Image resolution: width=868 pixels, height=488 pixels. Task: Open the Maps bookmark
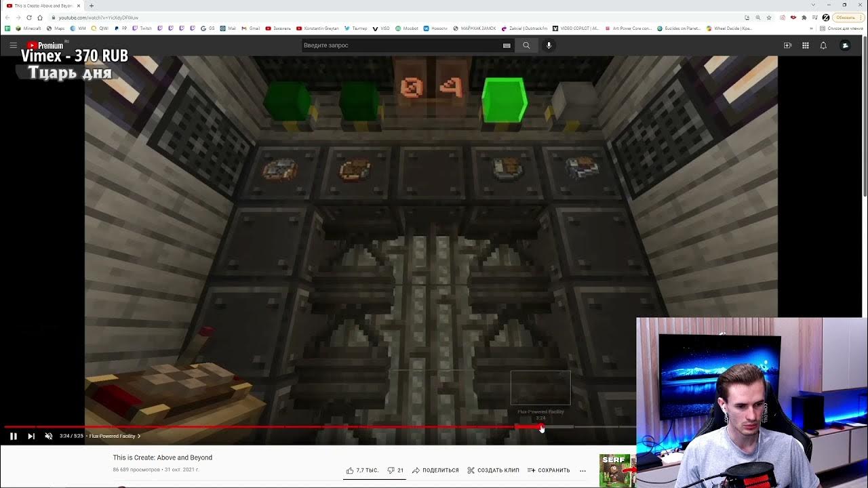click(55, 28)
